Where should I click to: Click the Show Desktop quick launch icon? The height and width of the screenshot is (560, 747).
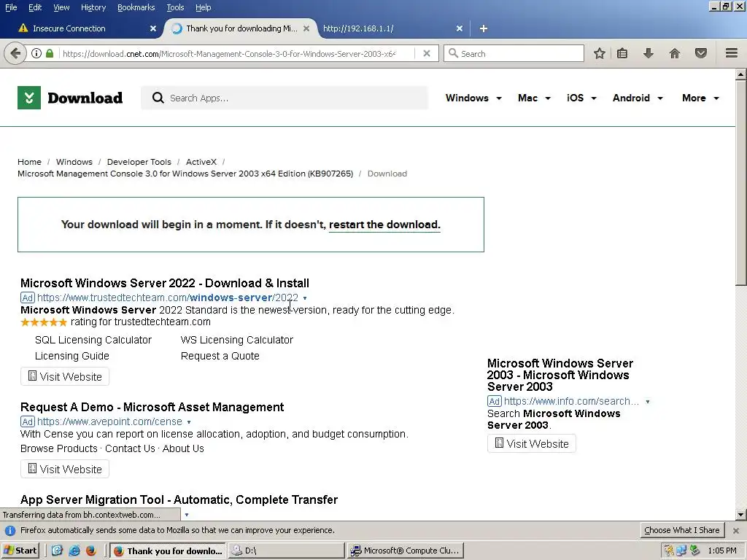click(x=57, y=551)
